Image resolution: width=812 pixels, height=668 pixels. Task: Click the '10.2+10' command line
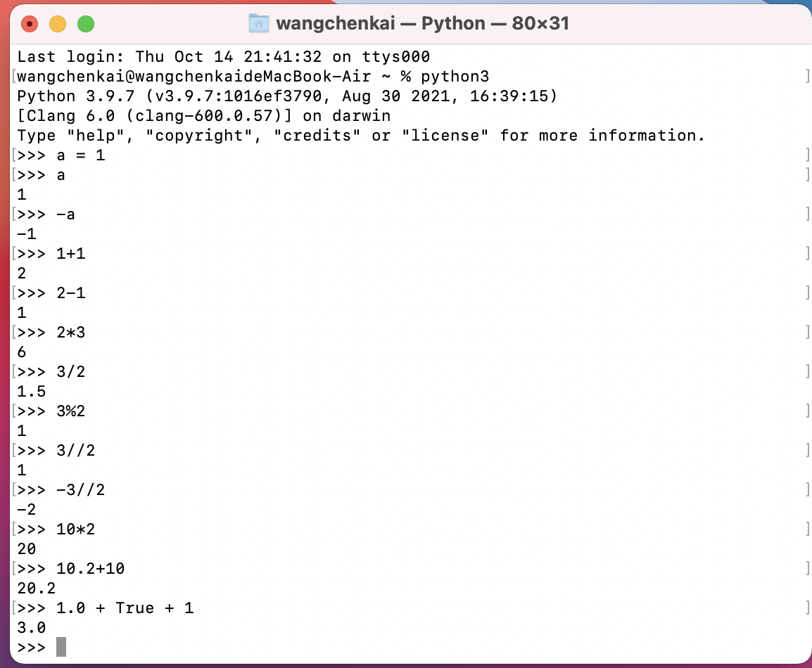coord(91,569)
